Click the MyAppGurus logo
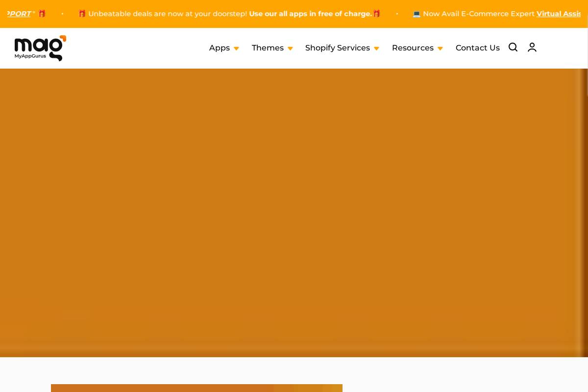 (40, 48)
